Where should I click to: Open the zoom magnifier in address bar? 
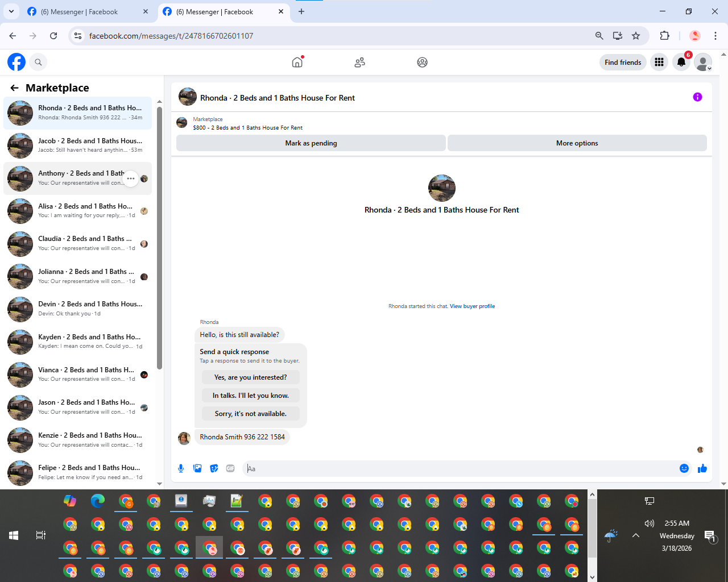pyautogui.click(x=599, y=36)
